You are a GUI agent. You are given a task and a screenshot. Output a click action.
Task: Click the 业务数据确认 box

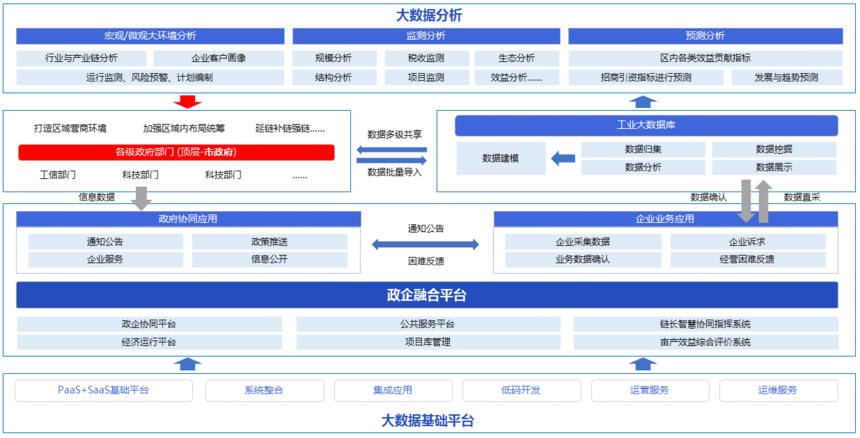[582, 259]
